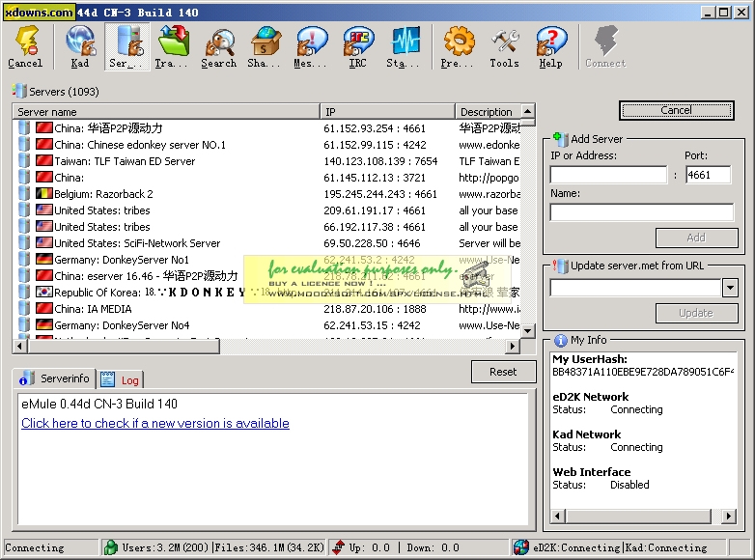Open the server.met URL dropdown arrow

[x=730, y=288]
